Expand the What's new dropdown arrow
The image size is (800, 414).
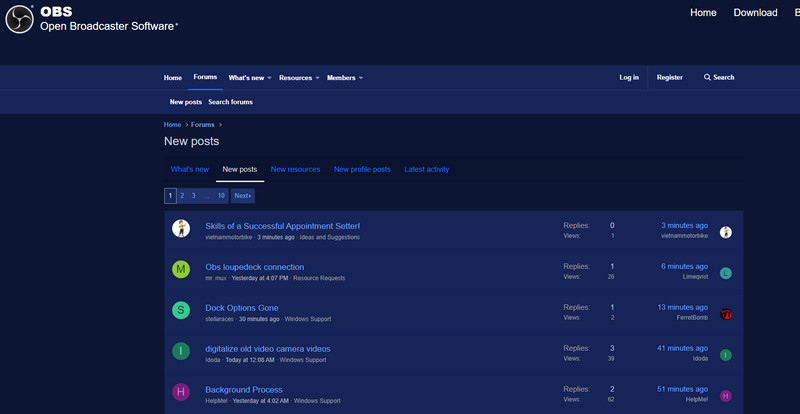pos(269,78)
